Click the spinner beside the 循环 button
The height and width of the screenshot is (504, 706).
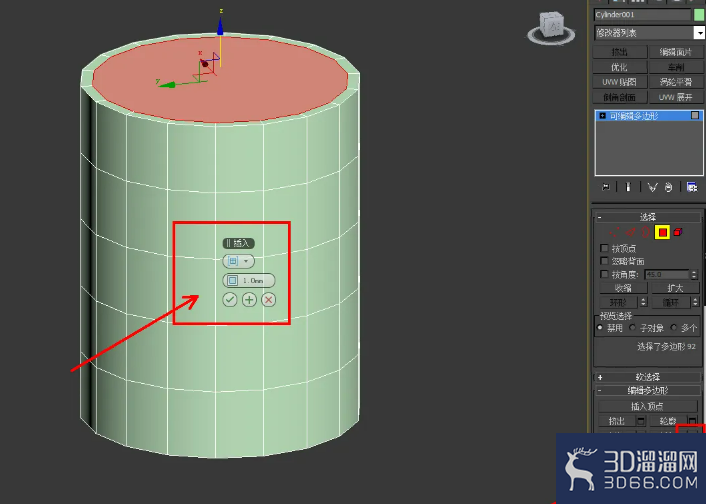(x=696, y=302)
